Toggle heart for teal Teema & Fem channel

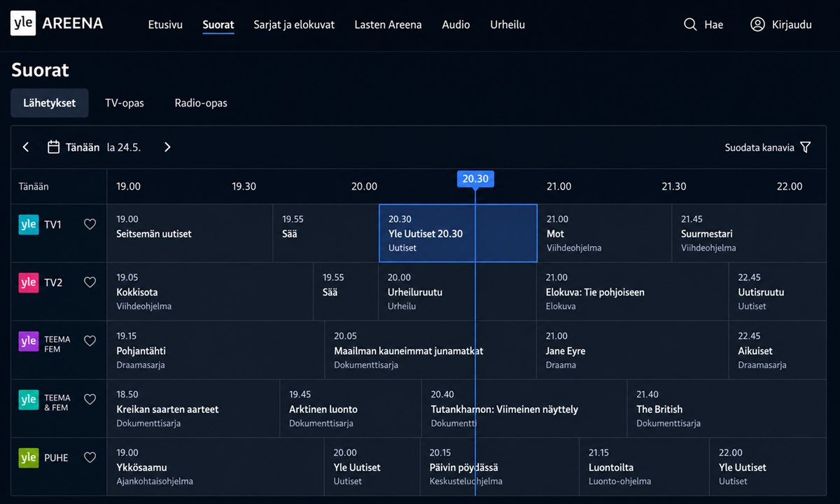[90, 399]
